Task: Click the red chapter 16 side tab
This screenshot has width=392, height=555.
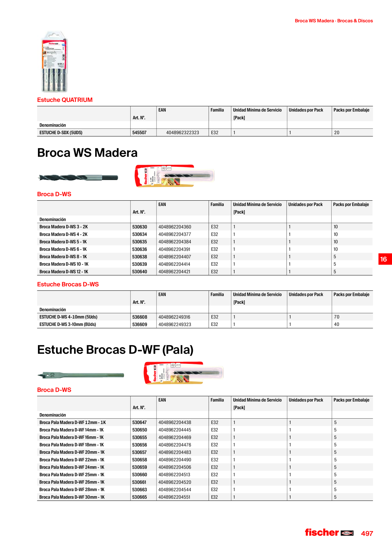Action: pyautogui.click(x=385, y=259)
